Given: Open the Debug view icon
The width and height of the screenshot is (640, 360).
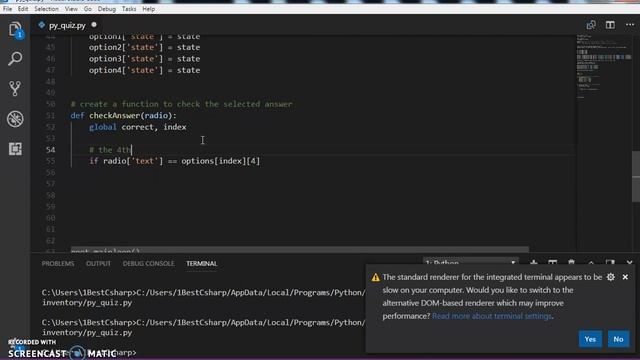Looking at the screenshot, I should point(15,119).
